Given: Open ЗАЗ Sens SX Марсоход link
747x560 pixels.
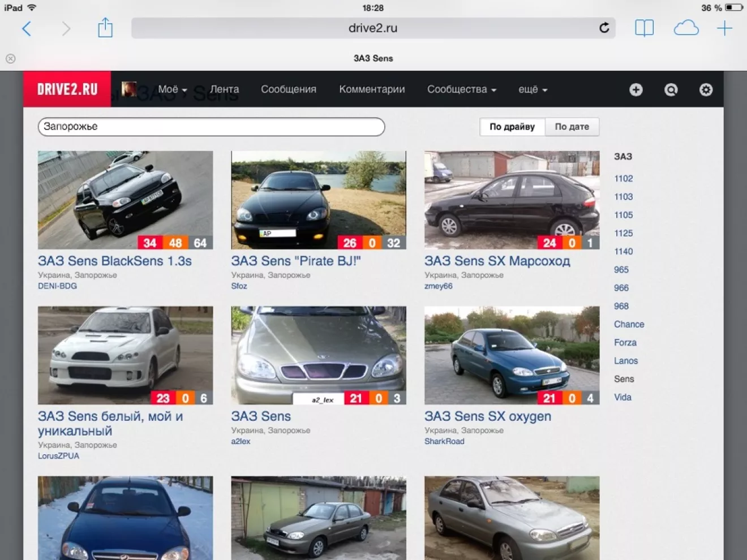Looking at the screenshot, I should click(497, 261).
